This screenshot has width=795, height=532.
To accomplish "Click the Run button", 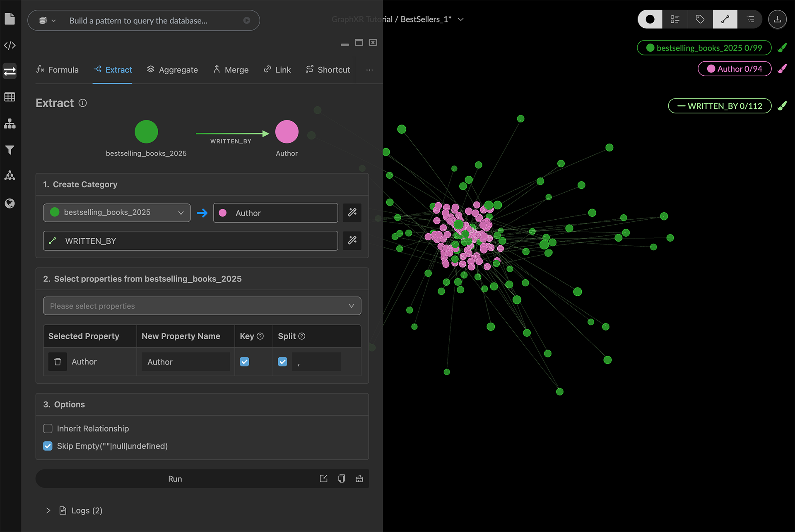I will 175,479.
